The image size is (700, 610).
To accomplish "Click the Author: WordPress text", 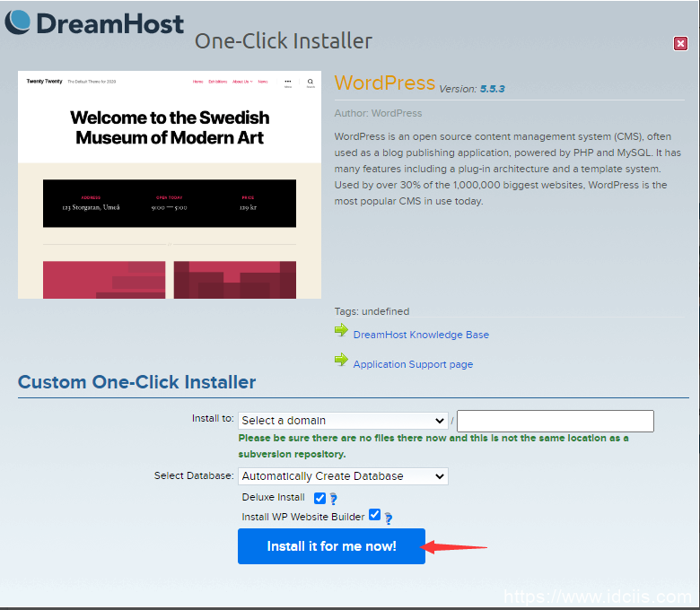I will coord(378,113).
